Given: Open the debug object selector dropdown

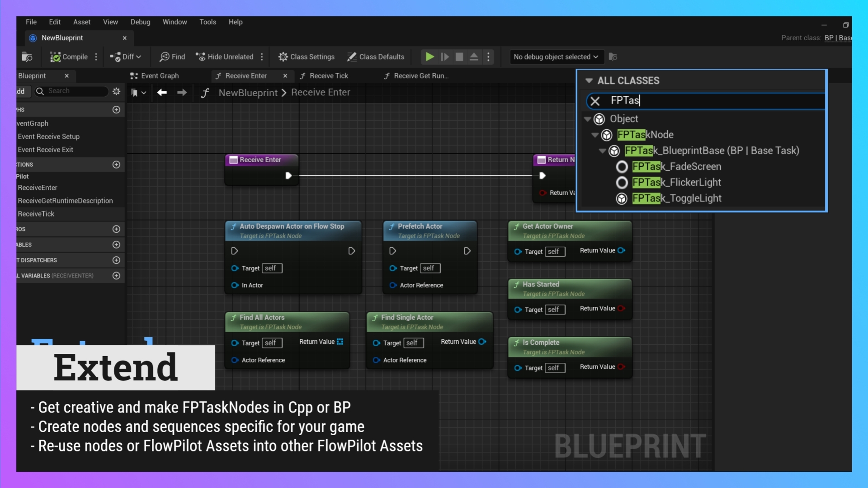Looking at the screenshot, I should coord(556,57).
